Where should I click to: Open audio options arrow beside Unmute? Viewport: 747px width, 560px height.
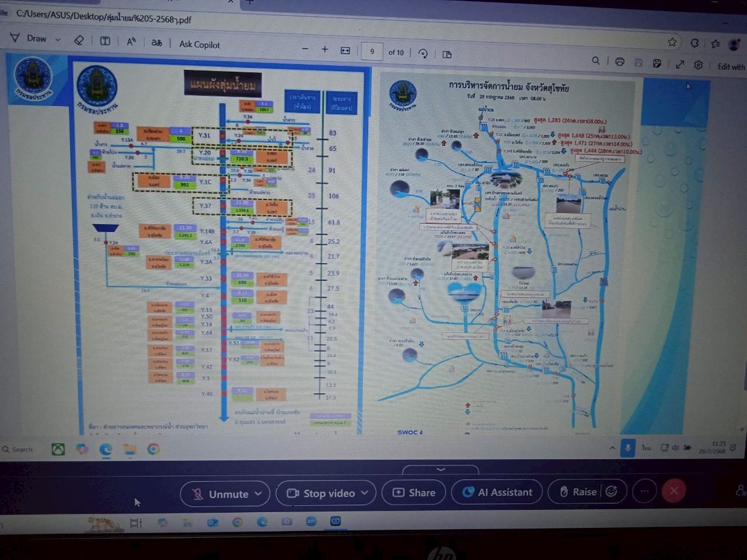(258, 494)
